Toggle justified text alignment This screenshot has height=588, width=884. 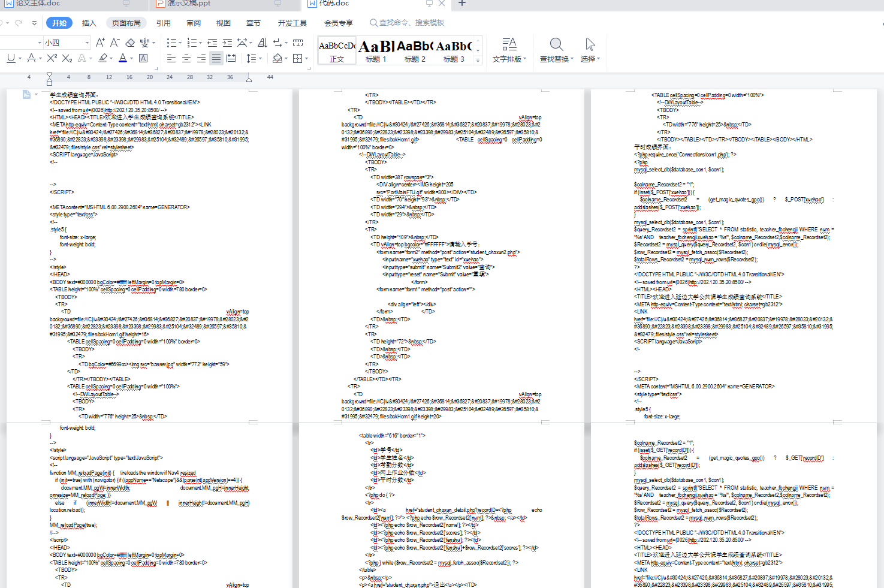pos(216,58)
